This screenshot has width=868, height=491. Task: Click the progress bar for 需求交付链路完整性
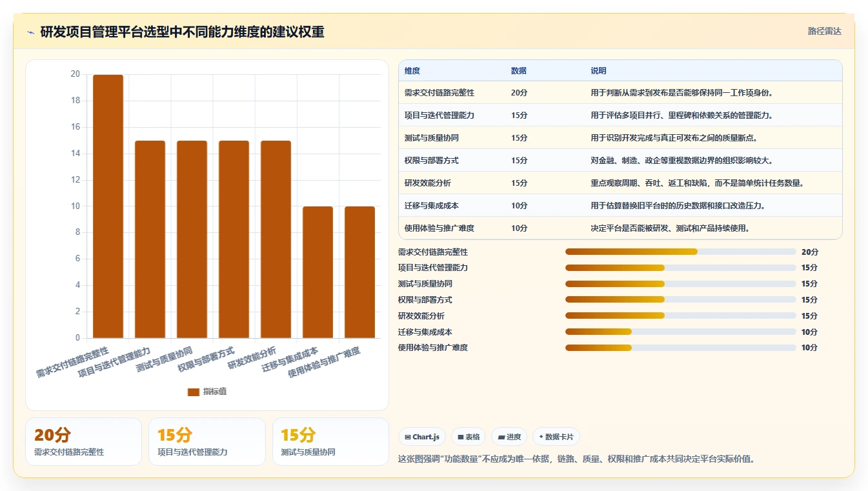680,252
